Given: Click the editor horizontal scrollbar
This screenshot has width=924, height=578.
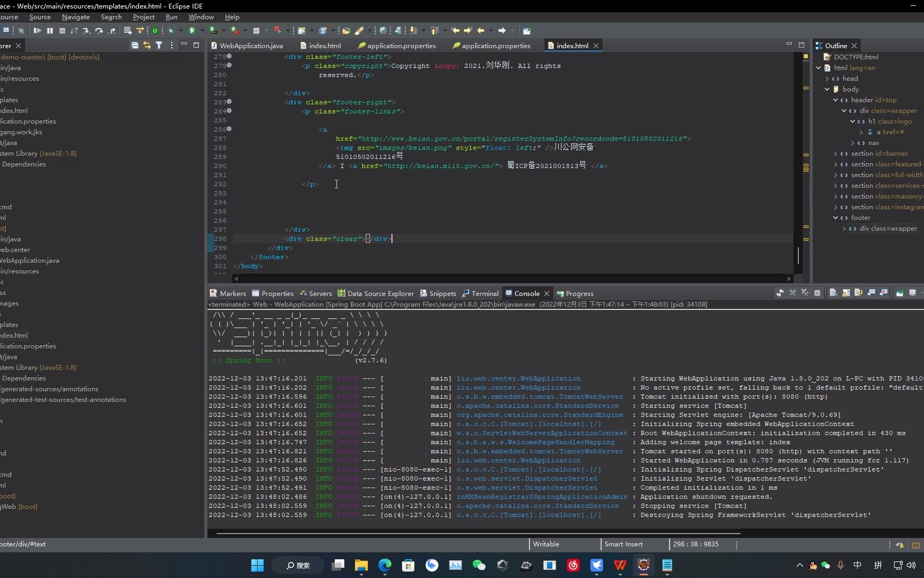Looking at the screenshot, I should (x=513, y=278).
